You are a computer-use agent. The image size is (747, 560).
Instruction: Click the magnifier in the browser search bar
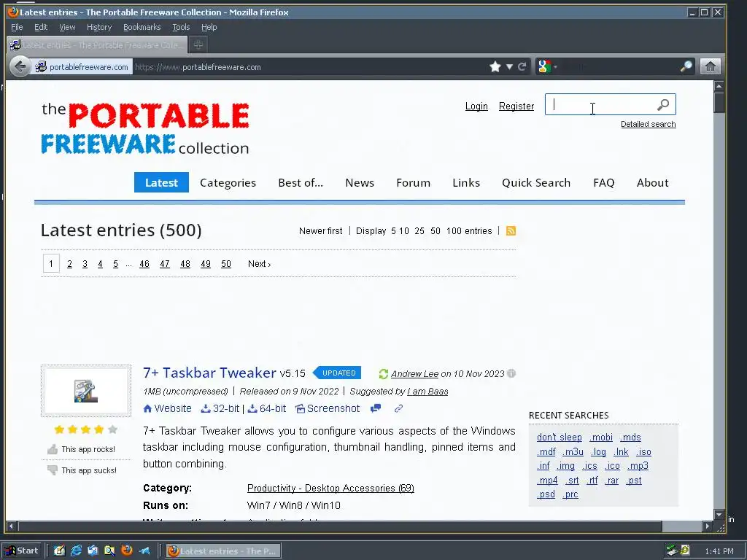tap(686, 66)
